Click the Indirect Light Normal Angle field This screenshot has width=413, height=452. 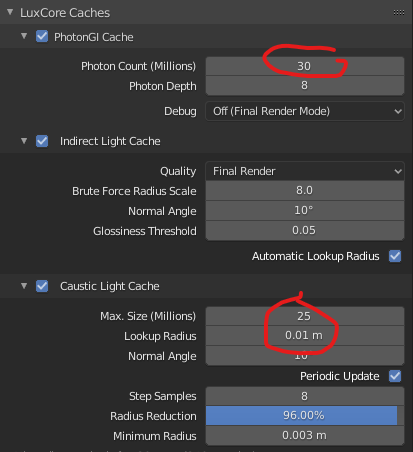[x=305, y=211]
